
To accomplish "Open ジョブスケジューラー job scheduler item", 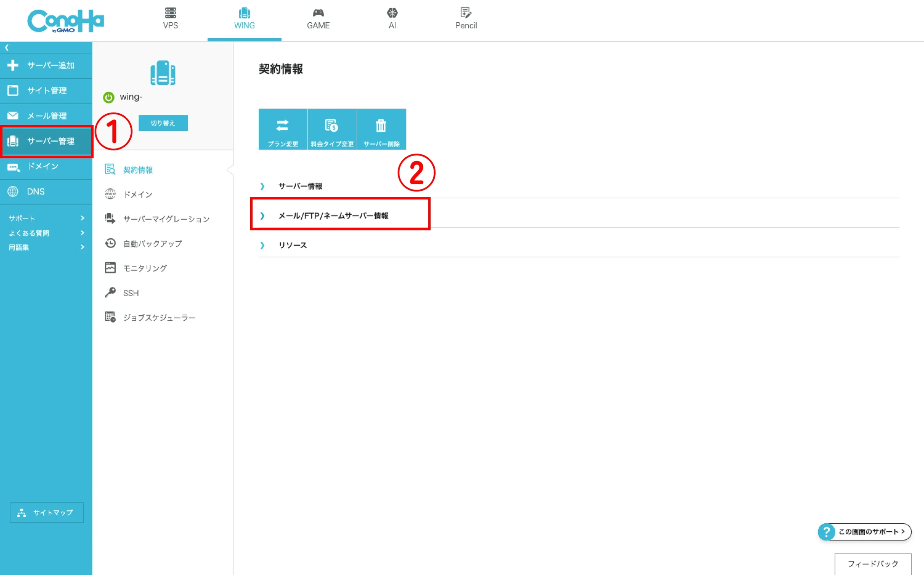I will 158,317.
